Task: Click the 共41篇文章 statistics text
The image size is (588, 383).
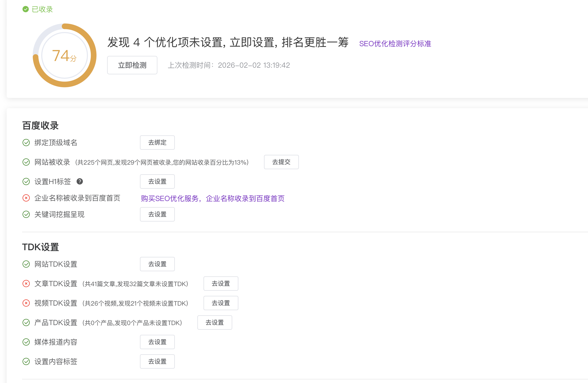Action: tap(135, 284)
